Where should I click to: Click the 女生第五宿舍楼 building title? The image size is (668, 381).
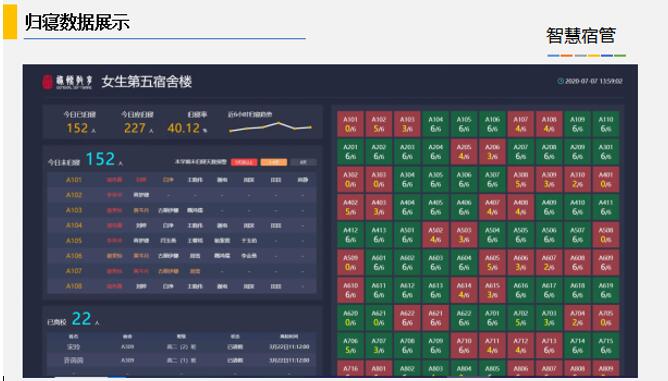point(147,82)
